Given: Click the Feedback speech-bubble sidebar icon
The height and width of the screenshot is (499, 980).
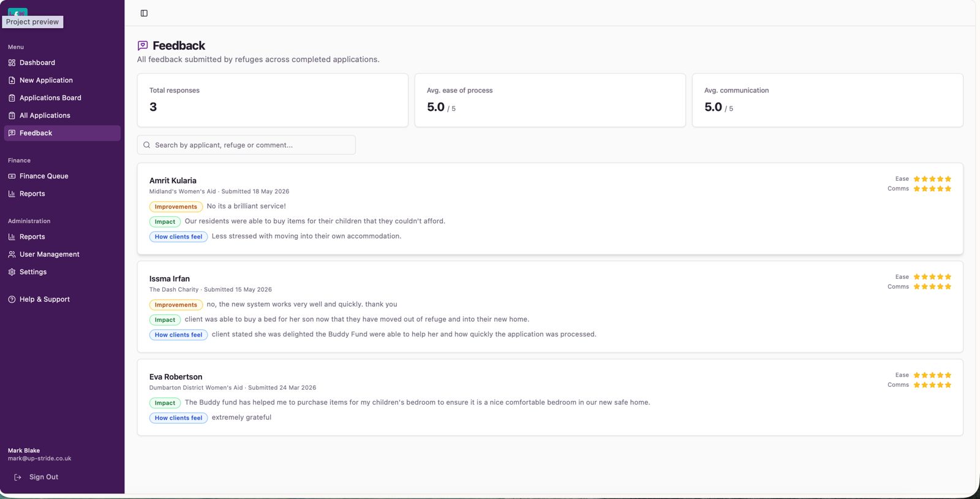Looking at the screenshot, I should click(x=12, y=133).
